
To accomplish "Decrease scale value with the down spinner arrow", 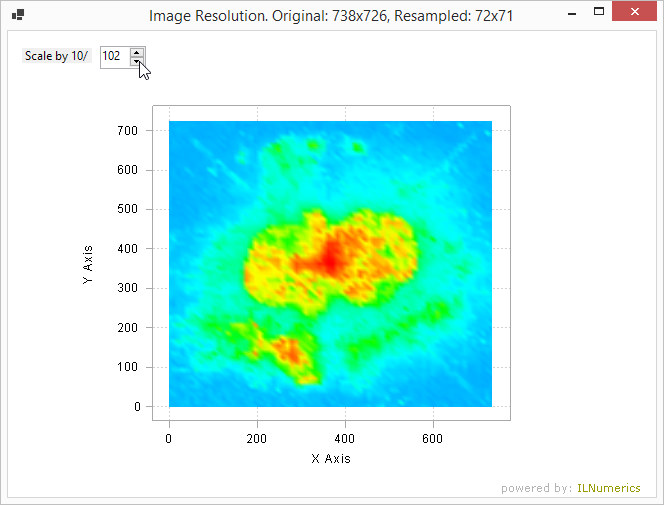I will [x=137, y=61].
